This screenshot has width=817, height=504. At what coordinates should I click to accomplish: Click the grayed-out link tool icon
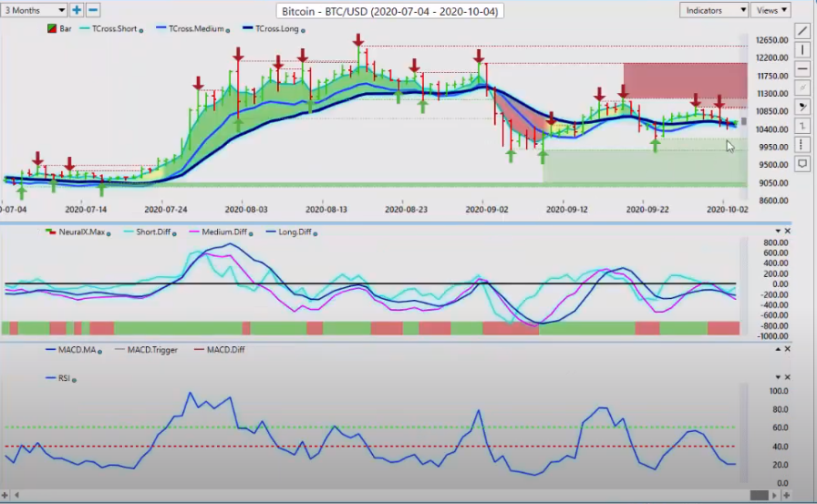[802, 87]
